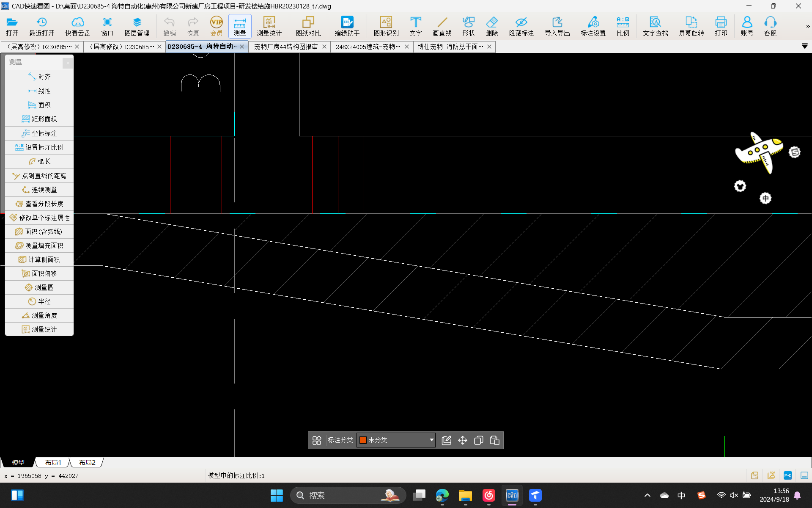Click move annotation arrows icon
812x508 pixels.
(x=463, y=440)
